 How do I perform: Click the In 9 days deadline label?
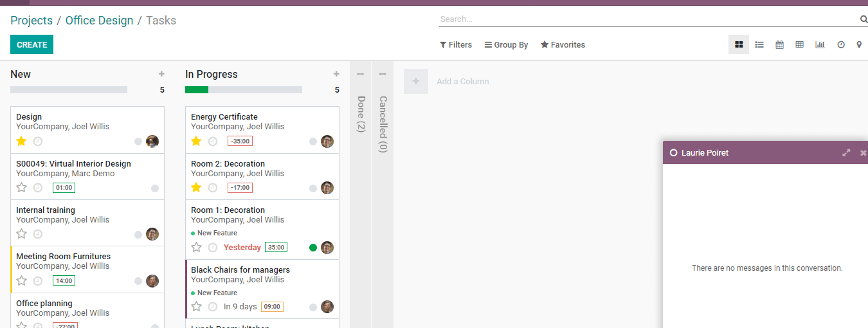(240, 307)
